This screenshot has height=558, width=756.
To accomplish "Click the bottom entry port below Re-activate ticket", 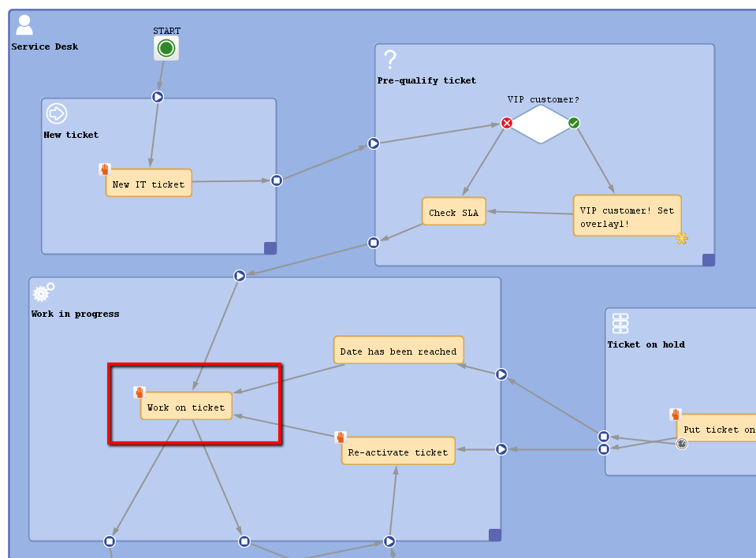I will click(389, 541).
